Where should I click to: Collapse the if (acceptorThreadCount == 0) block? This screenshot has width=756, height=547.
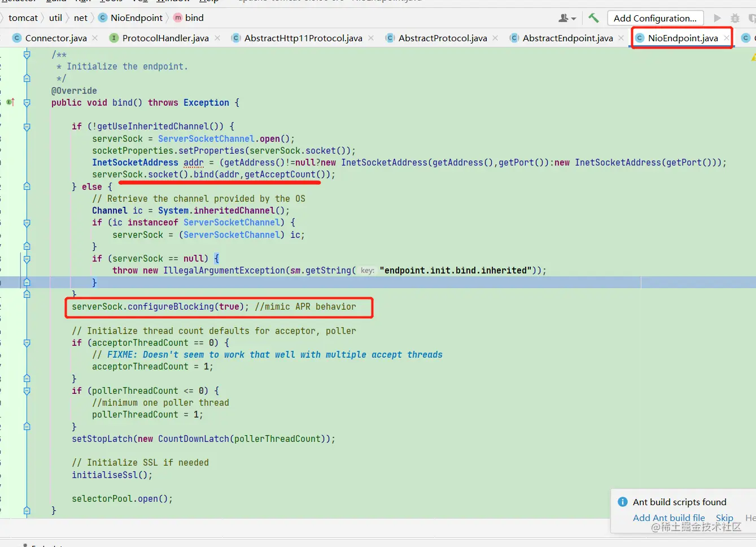27,343
